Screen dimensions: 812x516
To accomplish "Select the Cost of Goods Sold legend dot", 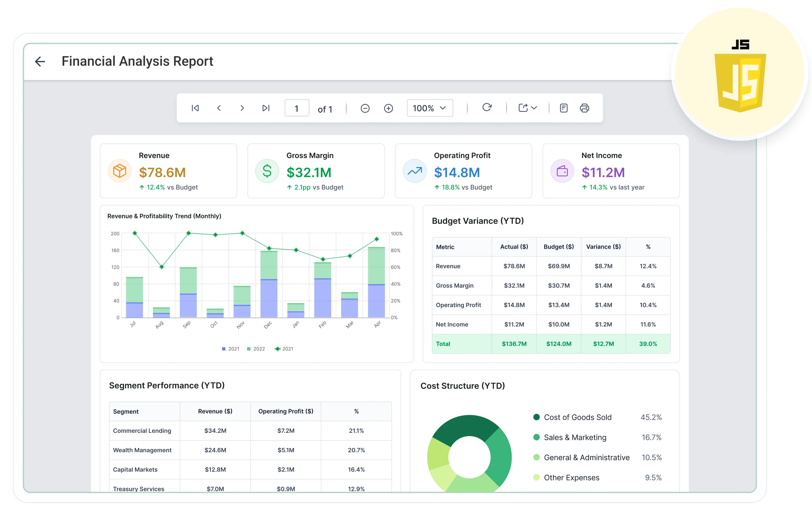I will [x=536, y=417].
